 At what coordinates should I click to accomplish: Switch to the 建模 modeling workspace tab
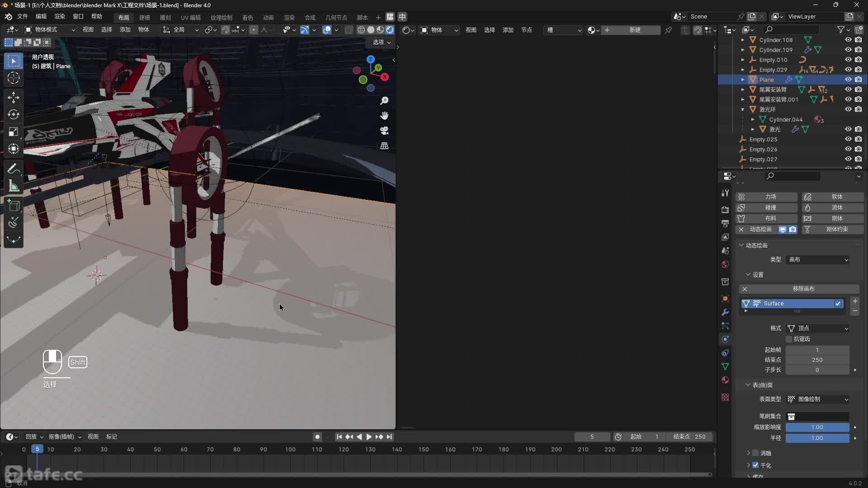(145, 18)
